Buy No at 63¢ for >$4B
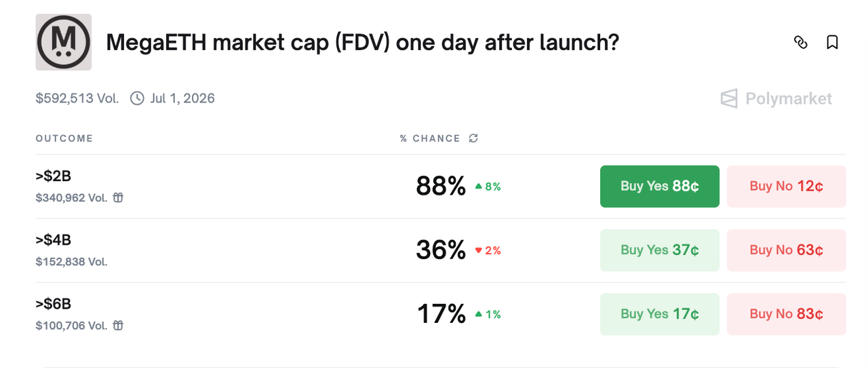 pos(786,250)
